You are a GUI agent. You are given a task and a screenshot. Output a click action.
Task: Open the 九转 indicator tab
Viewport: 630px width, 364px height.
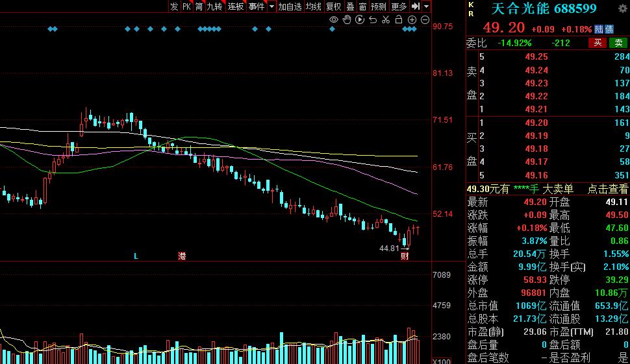(x=214, y=6)
